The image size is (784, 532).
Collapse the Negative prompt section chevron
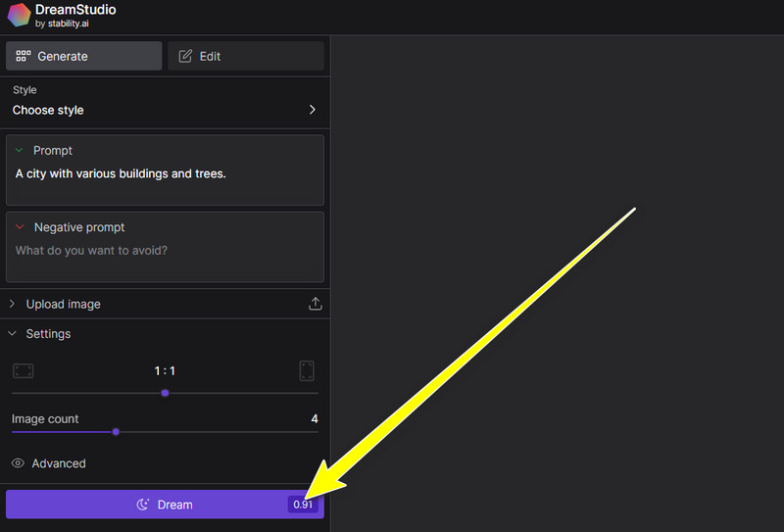point(20,227)
